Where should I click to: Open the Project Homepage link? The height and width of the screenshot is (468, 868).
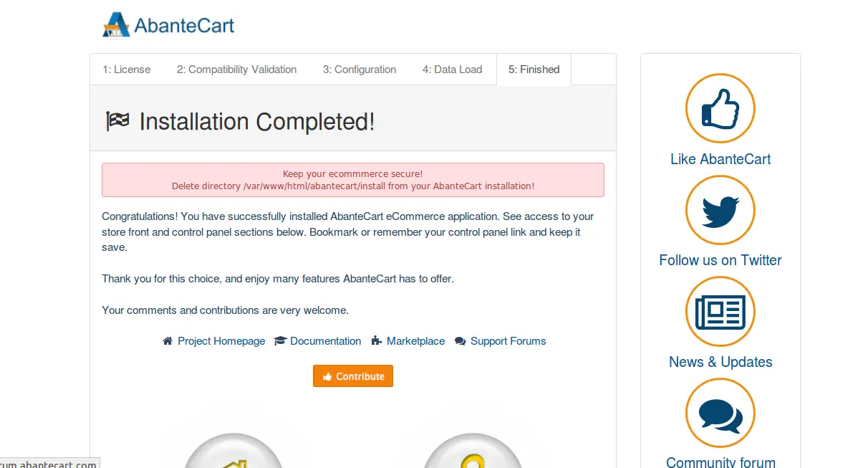[221, 341]
